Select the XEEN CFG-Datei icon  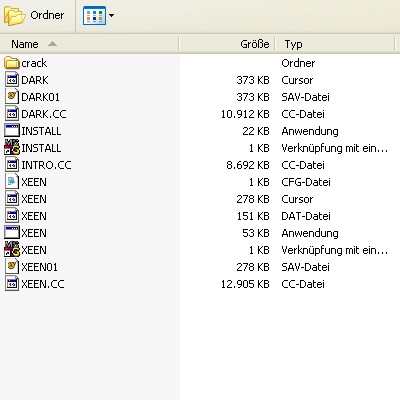point(12,182)
